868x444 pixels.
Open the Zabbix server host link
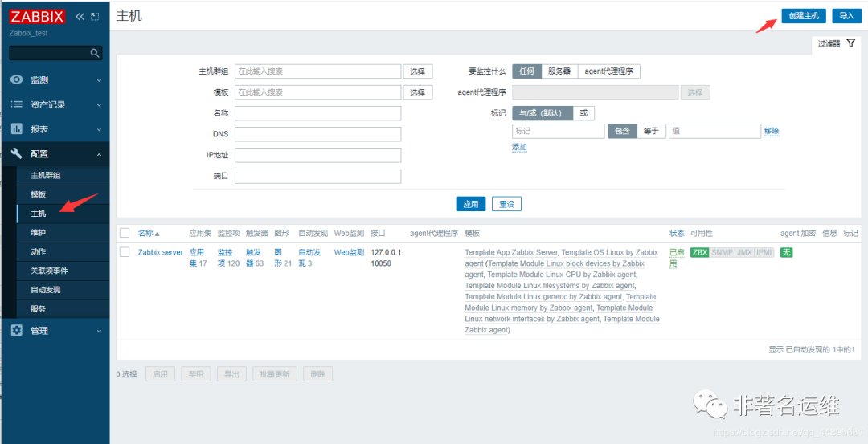tap(161, 252)
